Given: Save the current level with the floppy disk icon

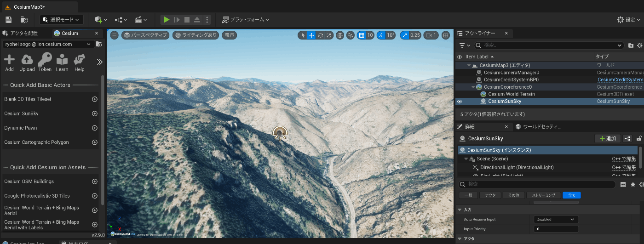Looking at the screenshot, I should (8, 20).
